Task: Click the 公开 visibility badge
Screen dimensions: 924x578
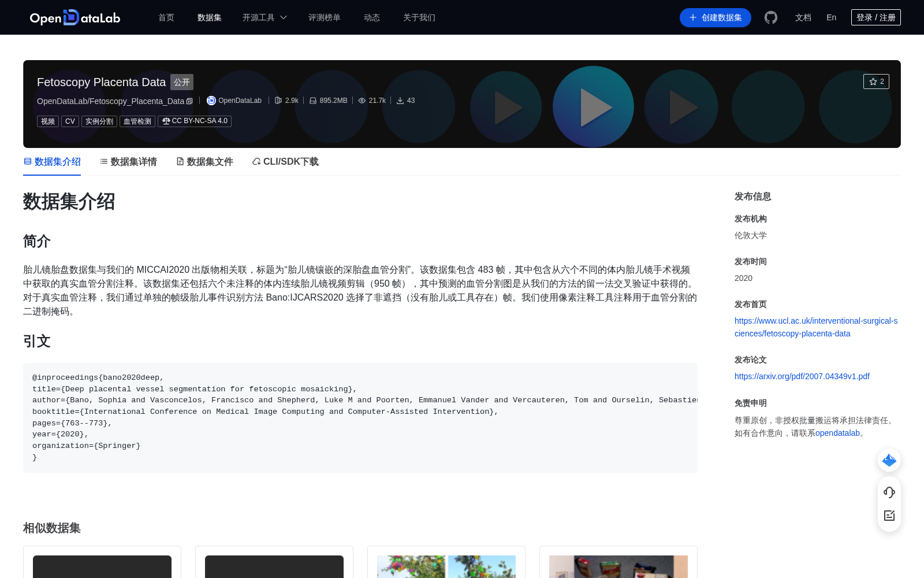Action: tap(182, 82)
